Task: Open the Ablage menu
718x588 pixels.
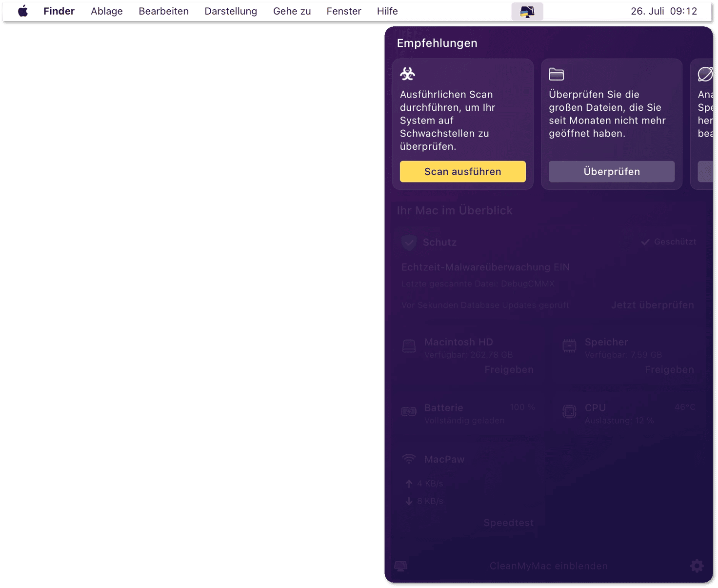Action: [107, 11]
